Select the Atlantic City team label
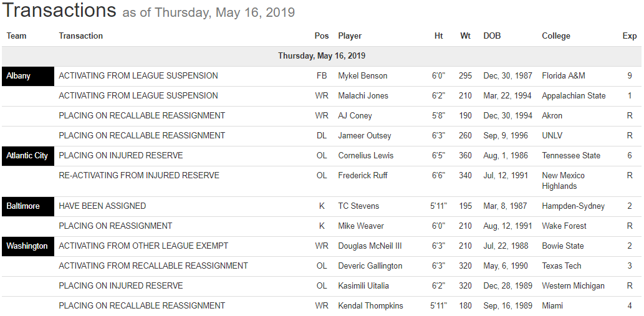The width and height of the screenshot is (644, 316). point(27,156)
